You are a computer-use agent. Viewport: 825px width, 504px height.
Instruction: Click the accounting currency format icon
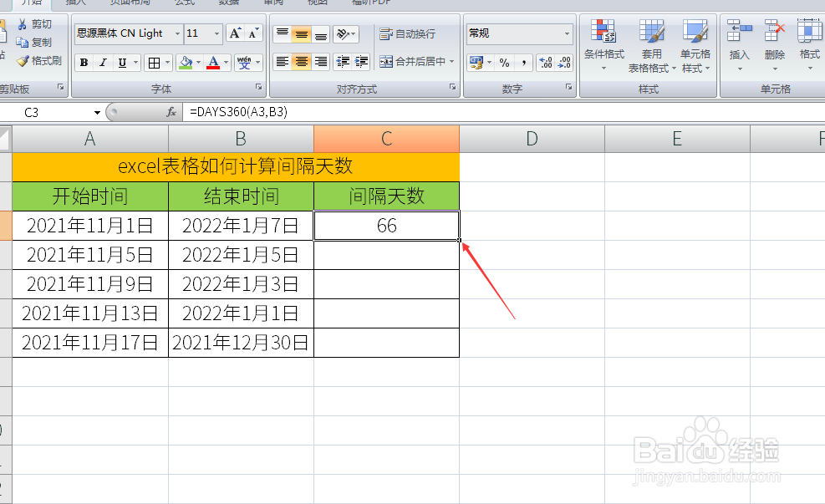click(x=476, y=64)
